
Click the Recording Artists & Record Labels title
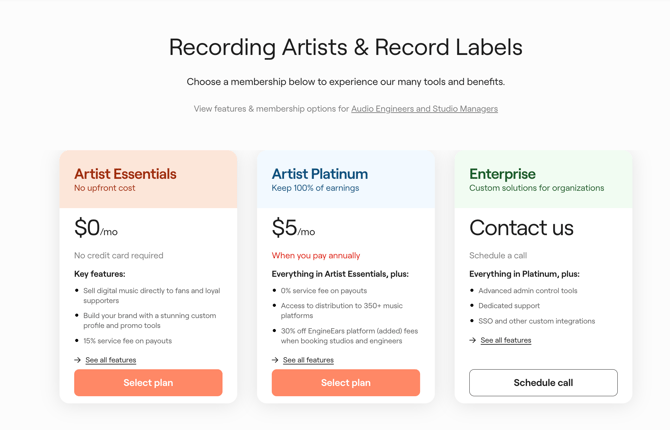pos(345,47)
